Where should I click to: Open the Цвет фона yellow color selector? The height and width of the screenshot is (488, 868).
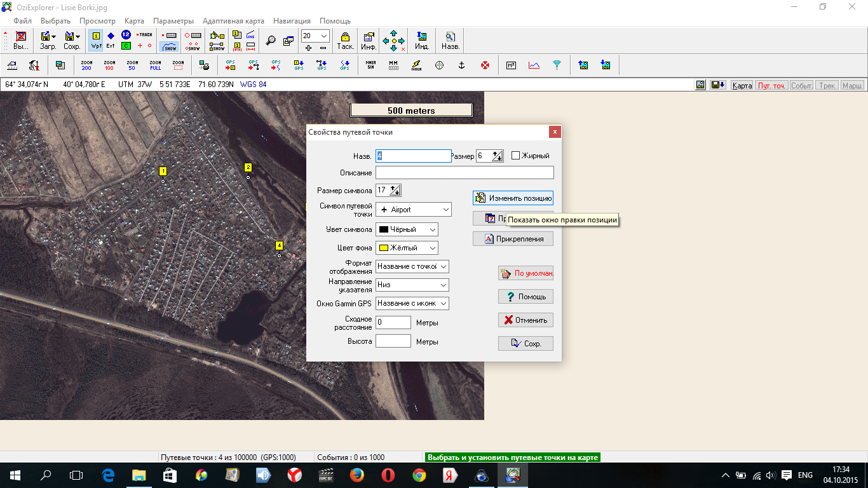[x=407, y=248]
